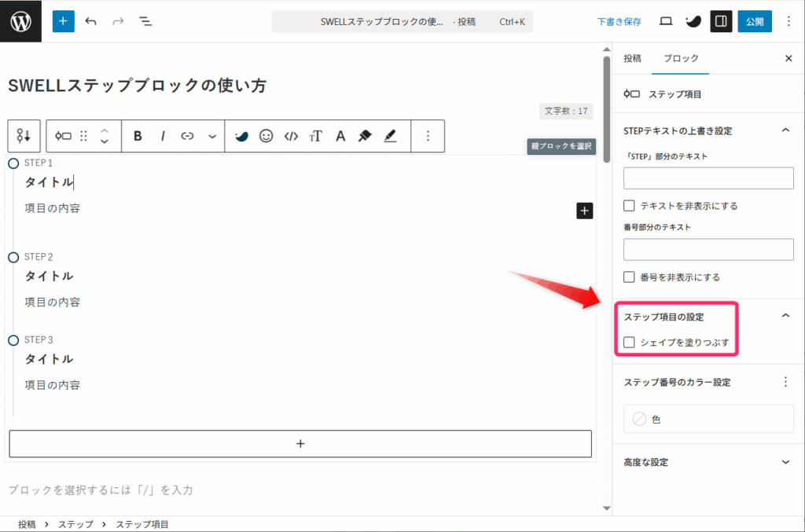
Task: Select 'ステップ' in the breadcrumb
Action: (x=75, y=524)
